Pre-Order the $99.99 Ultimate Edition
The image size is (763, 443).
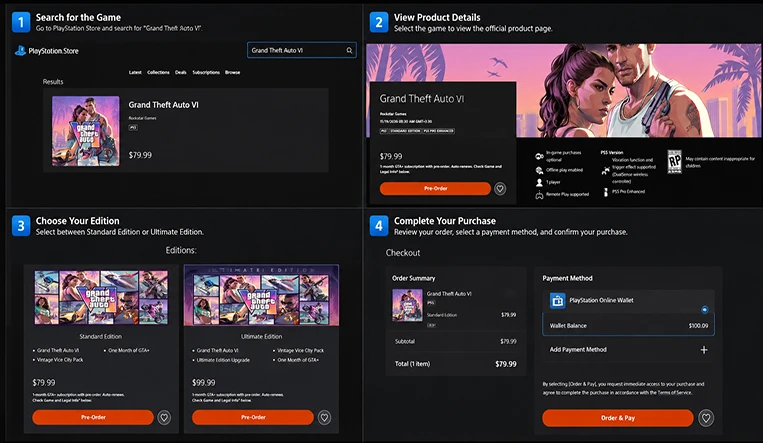[x=253, y=417]
